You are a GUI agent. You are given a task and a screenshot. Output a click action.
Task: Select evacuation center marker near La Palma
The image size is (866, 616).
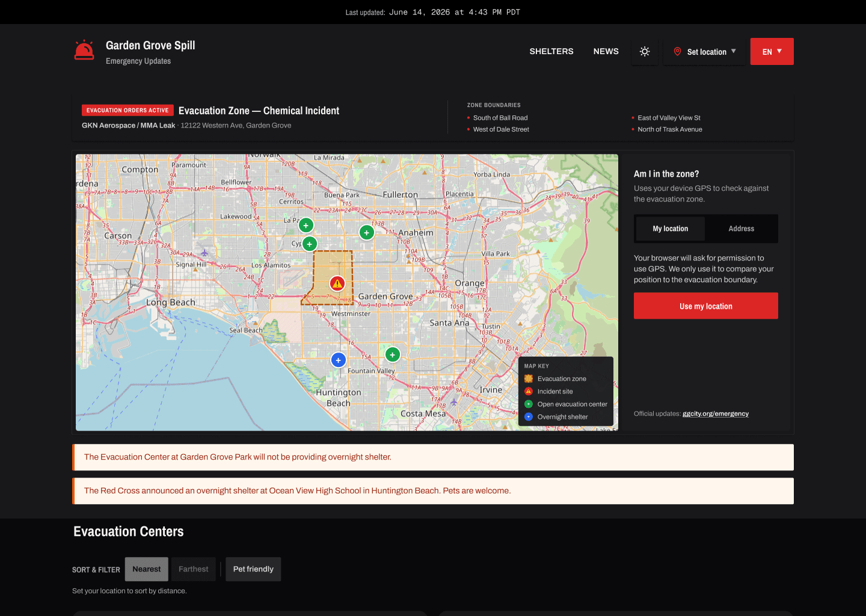pos(306,226)
